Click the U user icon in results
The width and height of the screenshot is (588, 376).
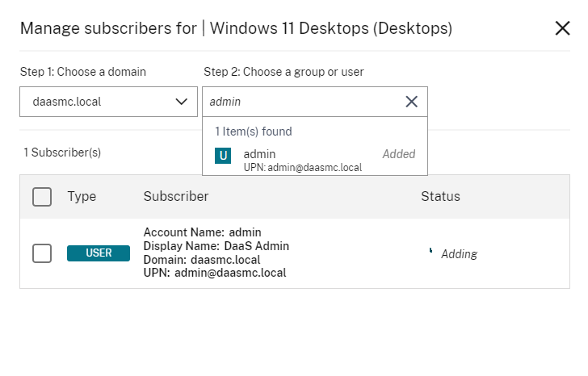(223, 156)
